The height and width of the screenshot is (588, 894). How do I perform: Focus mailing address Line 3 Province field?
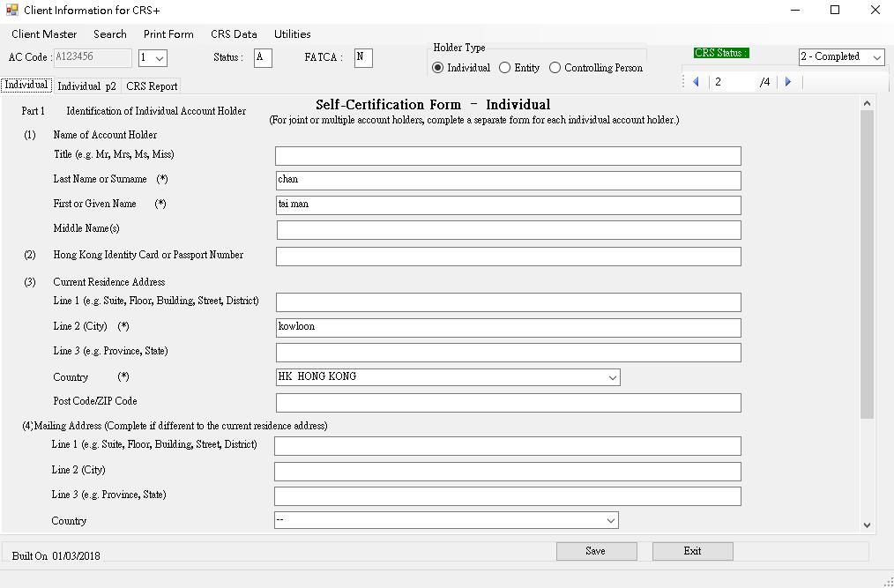(x=508, y=495)
